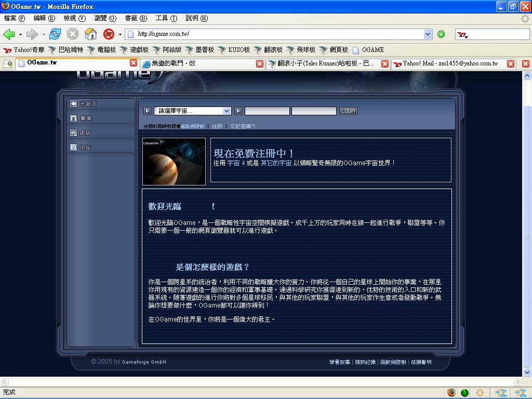
Task: Open the 法律聲明 footer link
Action: 421,362
